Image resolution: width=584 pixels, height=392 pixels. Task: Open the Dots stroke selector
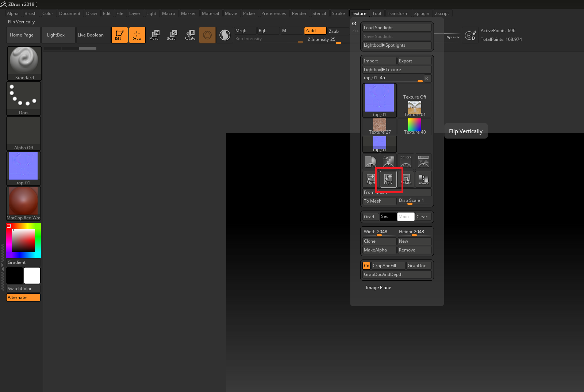[x=24, y=99]
